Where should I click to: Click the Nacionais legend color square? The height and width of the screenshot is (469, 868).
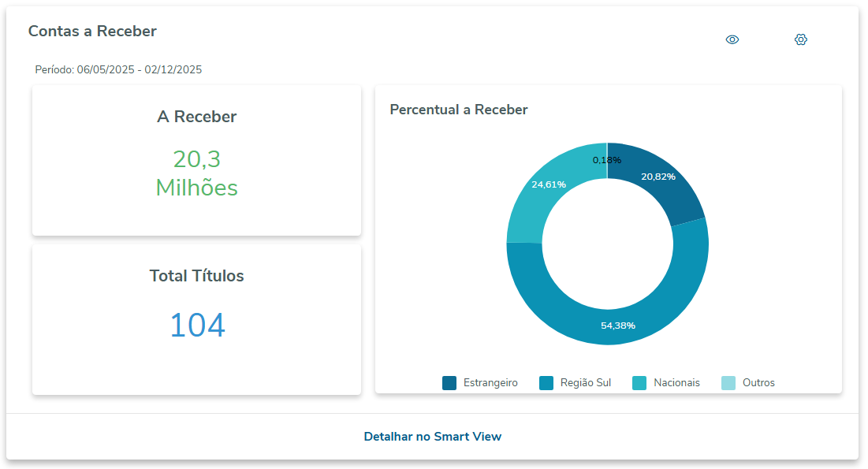click(x=639, y=383)
